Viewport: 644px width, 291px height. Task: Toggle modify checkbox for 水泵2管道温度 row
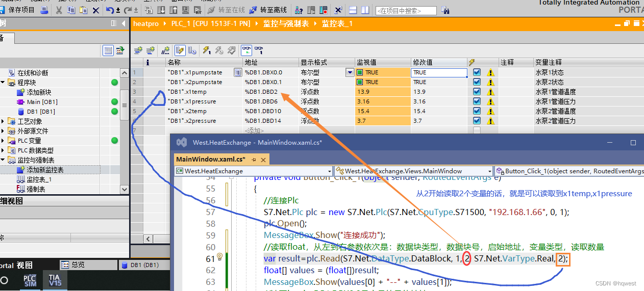477,111
